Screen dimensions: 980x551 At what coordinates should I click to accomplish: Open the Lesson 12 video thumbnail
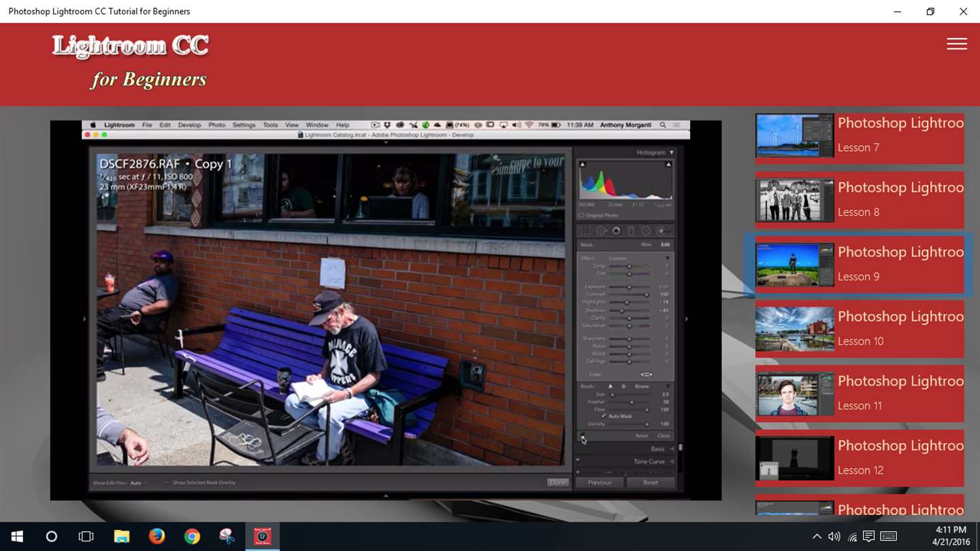point(794,458)
